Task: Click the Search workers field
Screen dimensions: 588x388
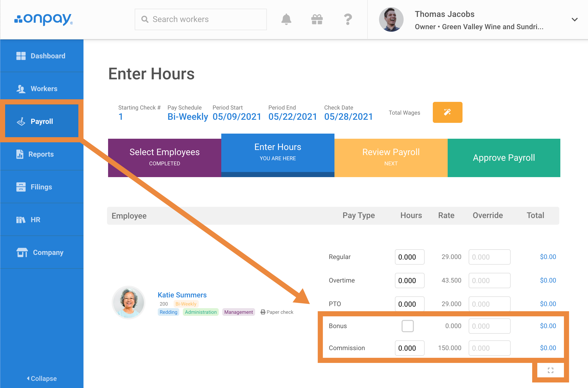Action: 201,19
